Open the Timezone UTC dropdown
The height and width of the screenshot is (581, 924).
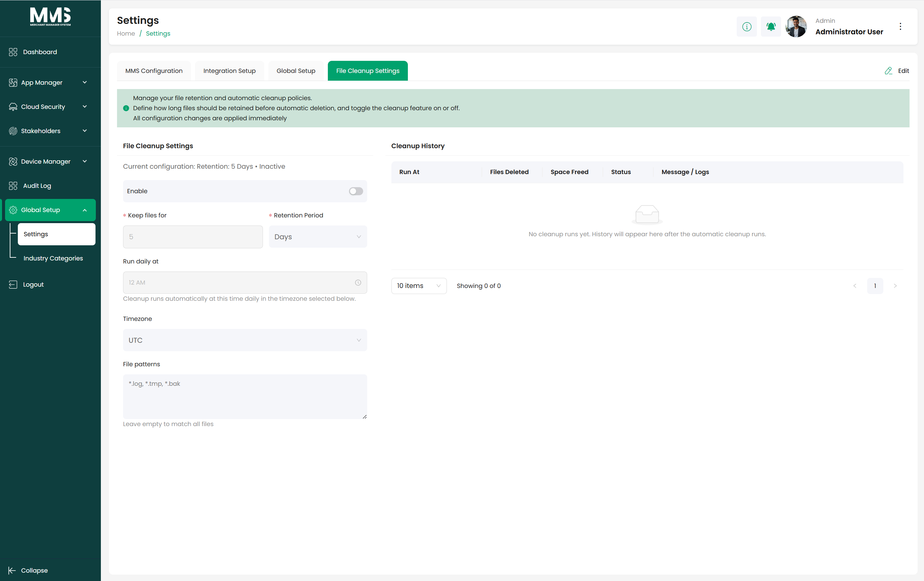[x=245, y=340]
